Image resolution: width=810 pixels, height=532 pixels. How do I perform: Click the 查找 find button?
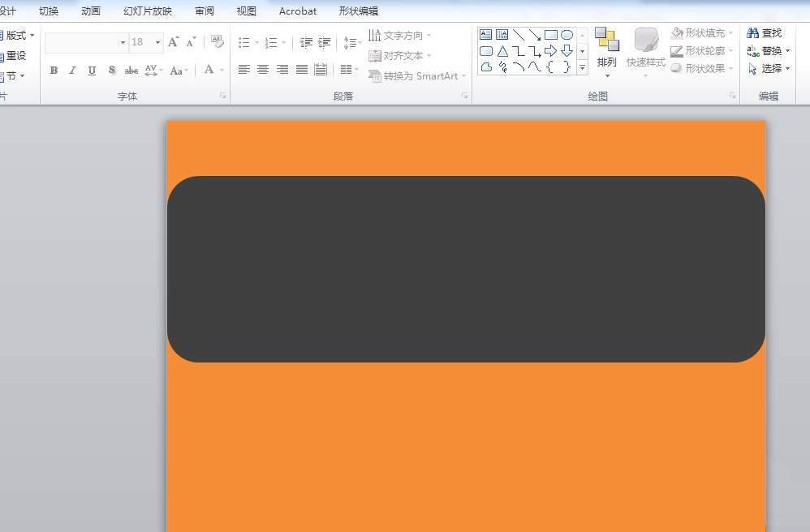click(765, 33)
